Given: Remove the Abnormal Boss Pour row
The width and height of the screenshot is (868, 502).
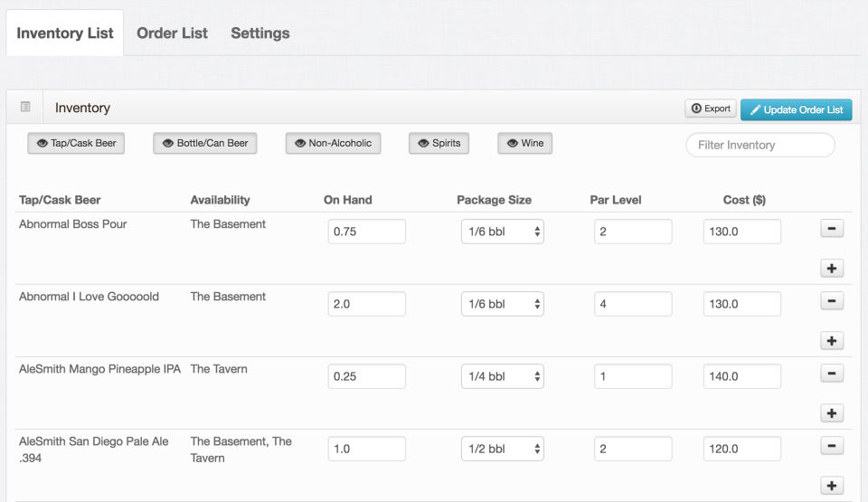Looking at the screenshot, I should [x=832, y=229].
